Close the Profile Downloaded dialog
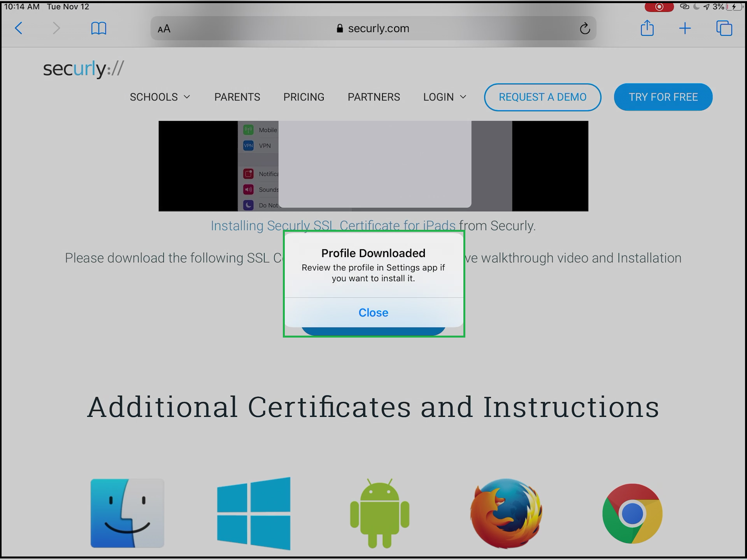Viewport: 747px width, 560px height. click(373, 313)
